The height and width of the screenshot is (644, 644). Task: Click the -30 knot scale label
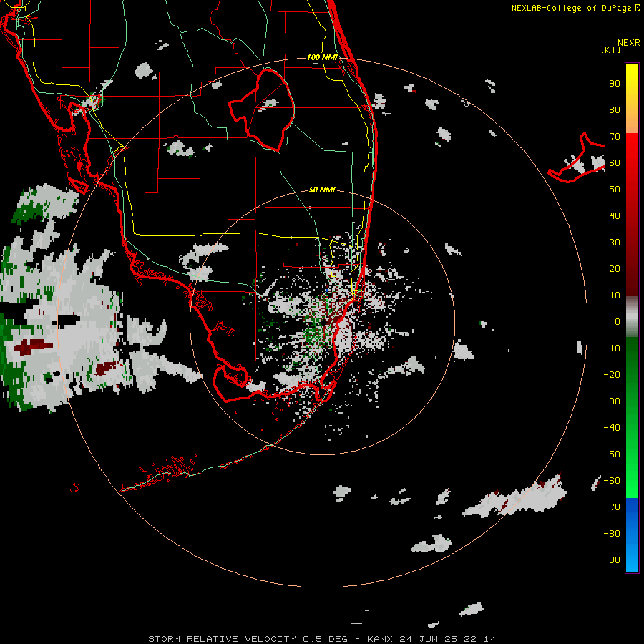pos(612,401)
